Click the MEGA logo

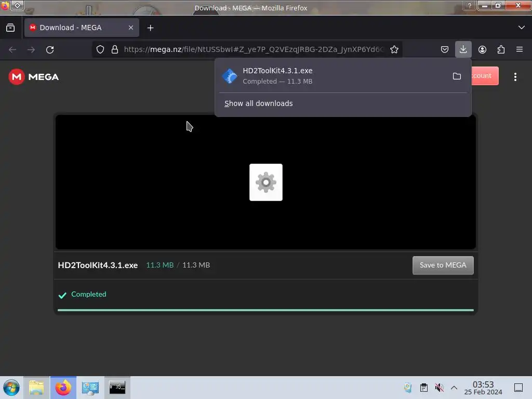[34, 77]
